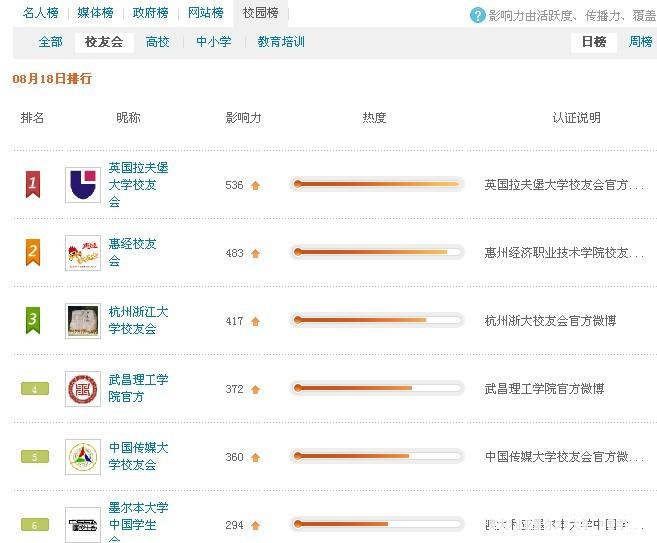
Task: Open the 政府榜 tab
Action: [150, 13]
